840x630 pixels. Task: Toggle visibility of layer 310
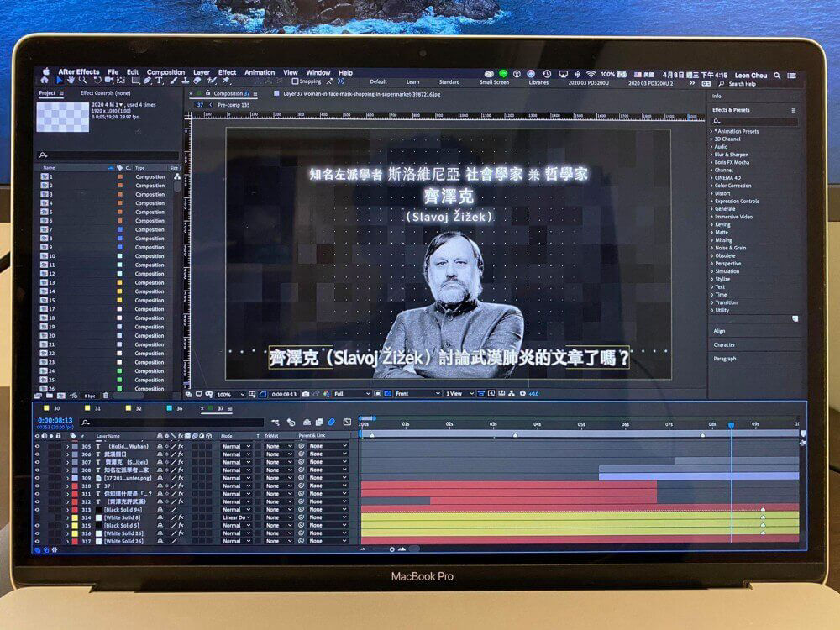coord(38,486)
